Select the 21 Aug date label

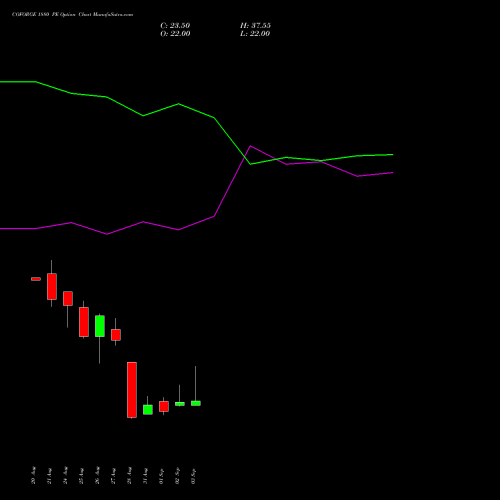(x=49, y=475)
